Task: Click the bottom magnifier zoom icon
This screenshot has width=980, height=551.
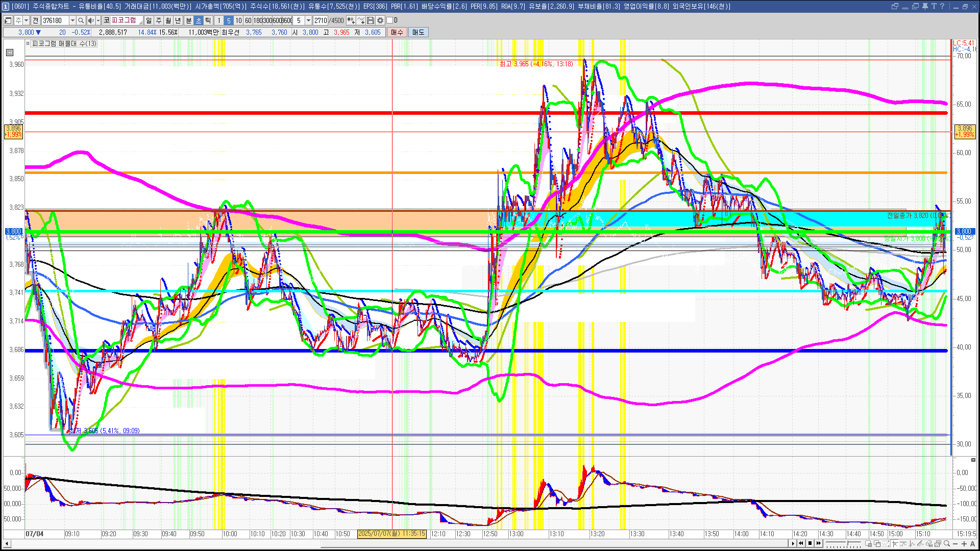Action: pyautogui.click(x=947, y=543)
